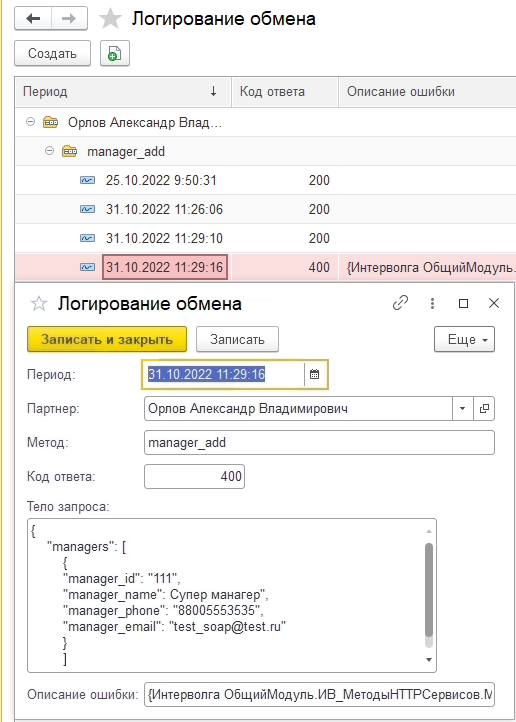Select the manager_add tree row
This screenshot has width=516, height=722.
265,151
